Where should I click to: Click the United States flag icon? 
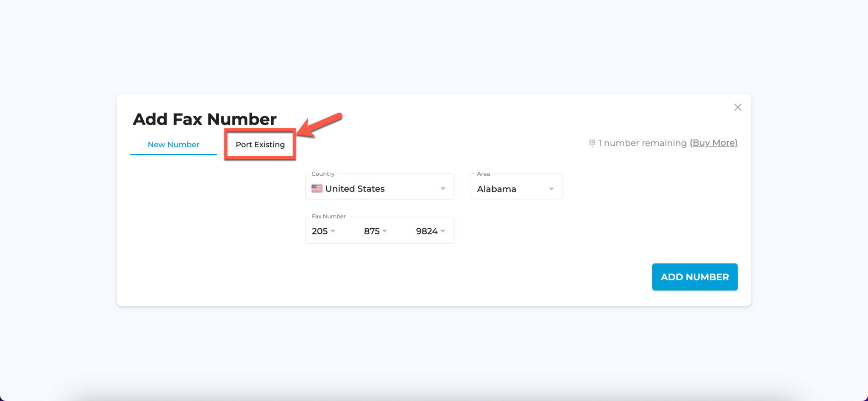[x=317, y=188]
